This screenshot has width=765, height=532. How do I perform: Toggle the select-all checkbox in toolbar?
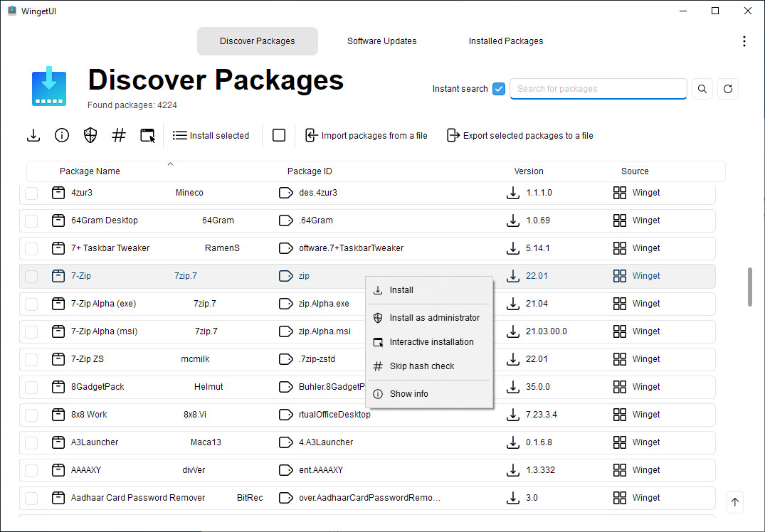pos(279,135)
